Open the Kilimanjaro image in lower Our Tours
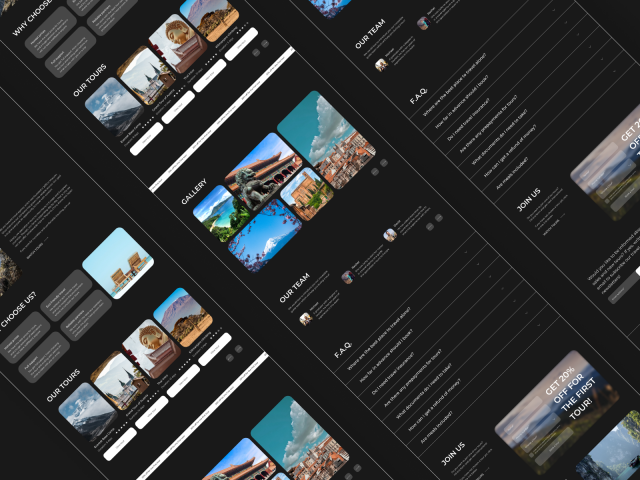Viewport: 640px width, 480px height. (x=183, y=317)
